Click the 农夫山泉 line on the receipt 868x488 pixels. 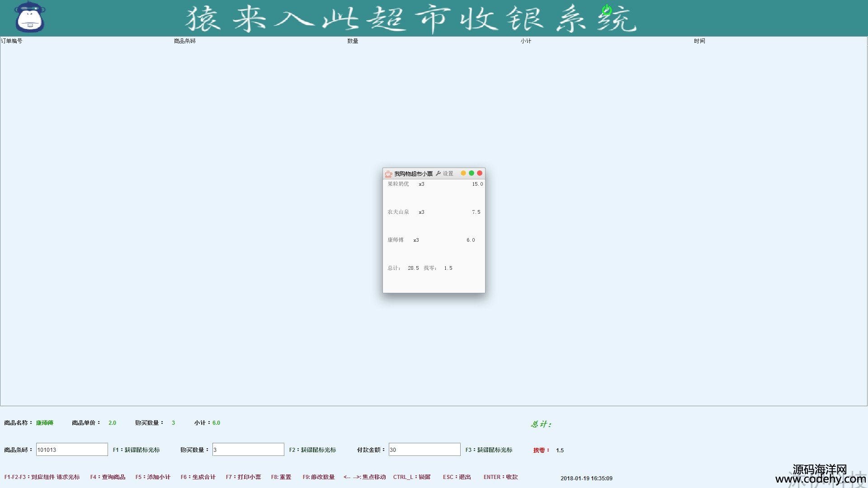point(434,212)
